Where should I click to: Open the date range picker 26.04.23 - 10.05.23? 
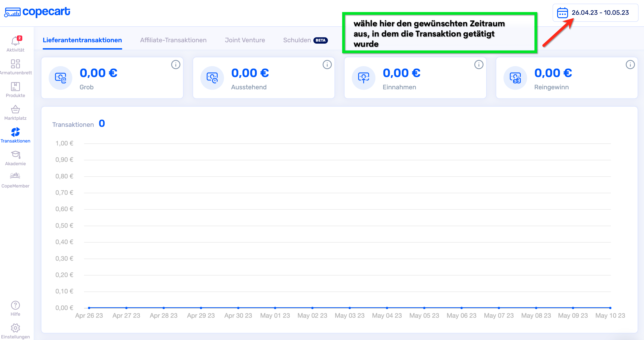click(595, 13)
